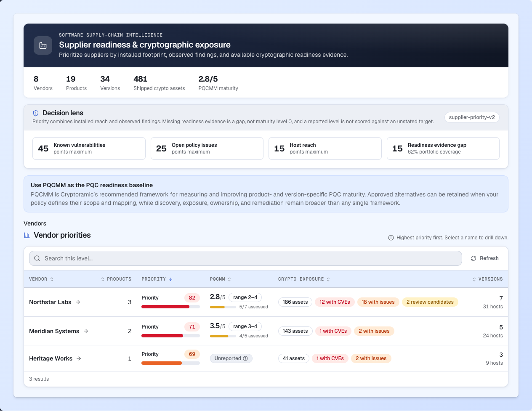The width and height of the screenshot is (532, 411).
Task: Click the 12 with CVEs badge
Action: click(335, 302)
